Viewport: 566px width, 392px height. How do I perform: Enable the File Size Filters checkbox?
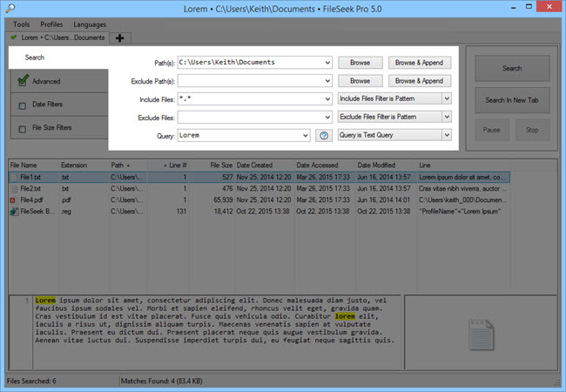(x=23, y=129)
